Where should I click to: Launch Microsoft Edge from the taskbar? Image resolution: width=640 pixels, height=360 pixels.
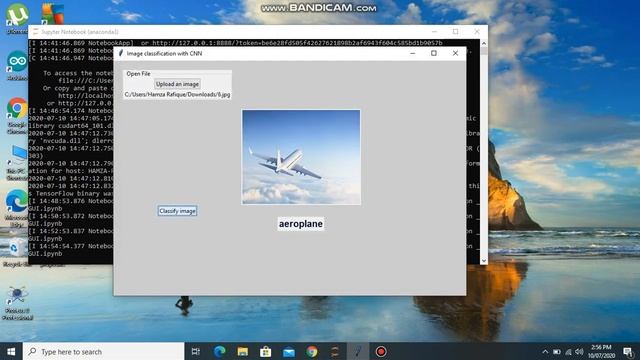220,351
